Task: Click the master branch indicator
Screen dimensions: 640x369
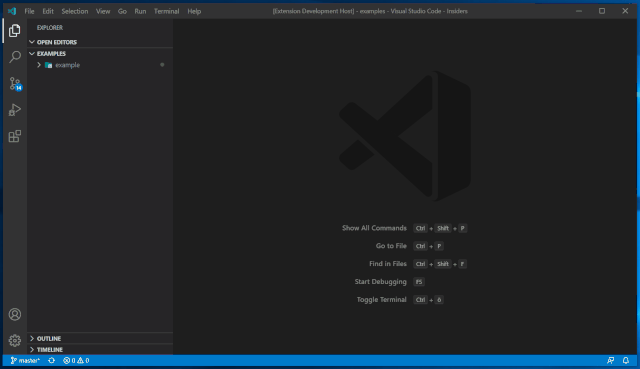Action: tap(25, 360)
